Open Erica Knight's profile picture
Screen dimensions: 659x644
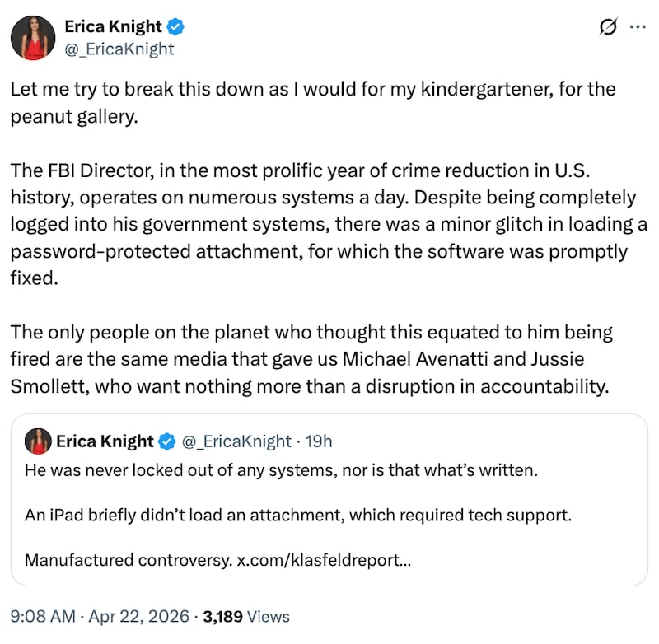point(33,37)
